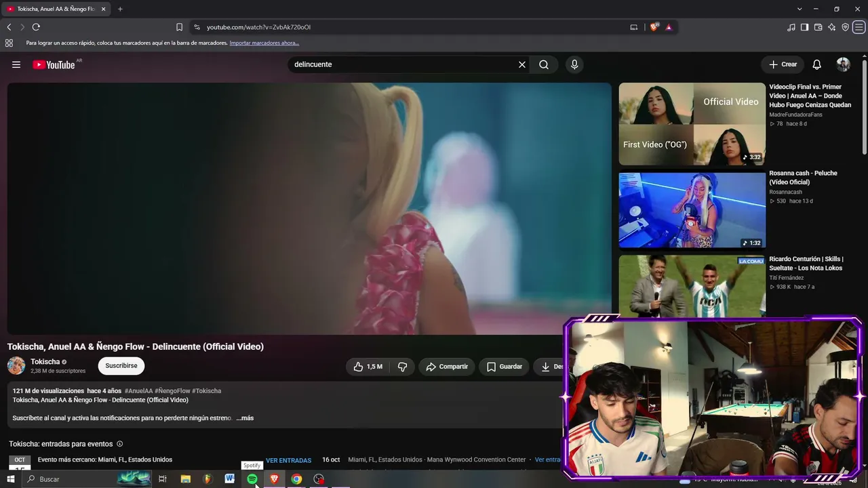Image resolution: width=868 pixels, height=488 pixels.
Task: Open the Rosanna cash - Peluche video title
Action: [804, 178]
